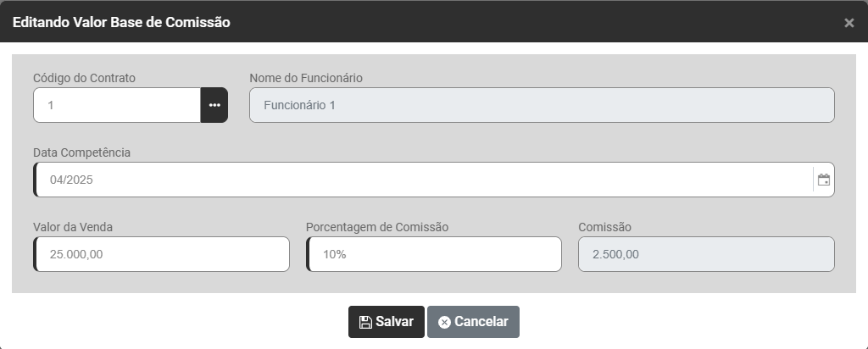Save the commission with the Salvar button
Image resolution: width=868 pixels, height=349 pixels.
tap(387, 322)
